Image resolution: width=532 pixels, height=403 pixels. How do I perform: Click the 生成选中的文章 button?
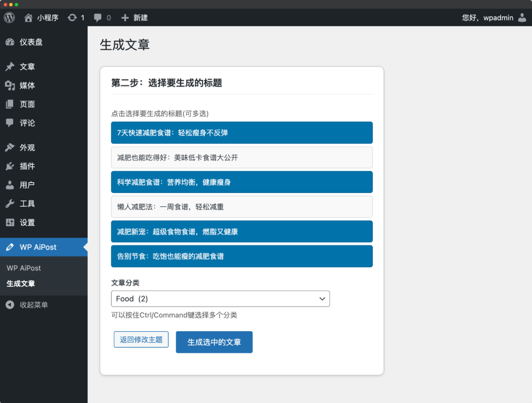click(x=214, y=342)
